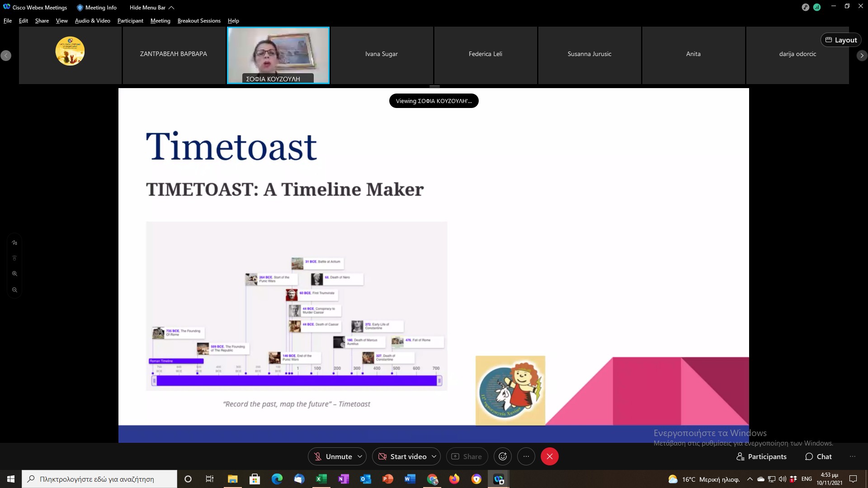
Task: Start video with camera button
Action: [x=402, y=456]
